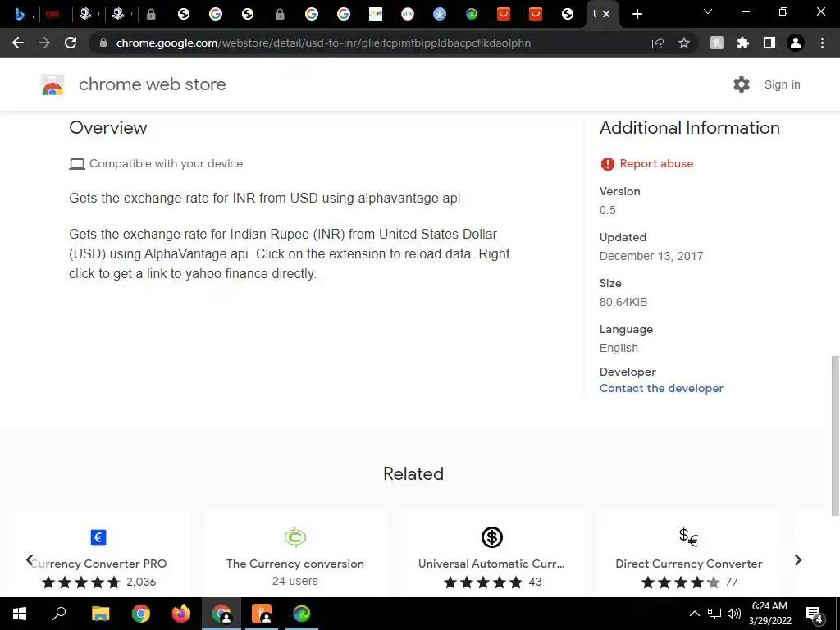Open the gray K extension icon
The width and height of the screenshot is (840, 630).
717,43
